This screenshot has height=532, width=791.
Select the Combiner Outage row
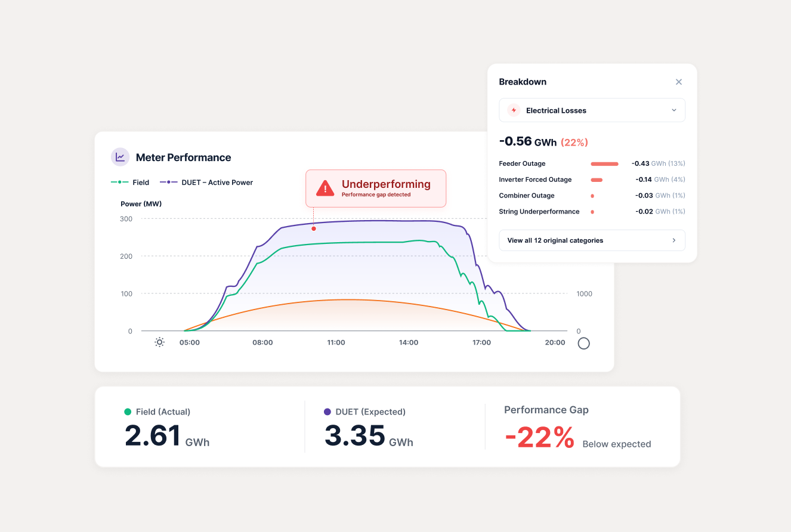(592, 196)
